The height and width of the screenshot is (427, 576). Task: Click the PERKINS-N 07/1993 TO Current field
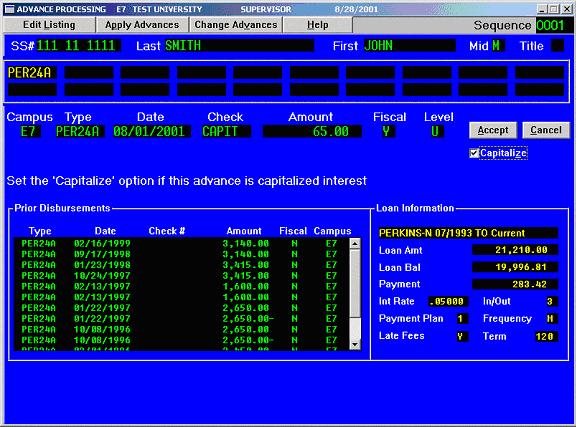point(468,233)
